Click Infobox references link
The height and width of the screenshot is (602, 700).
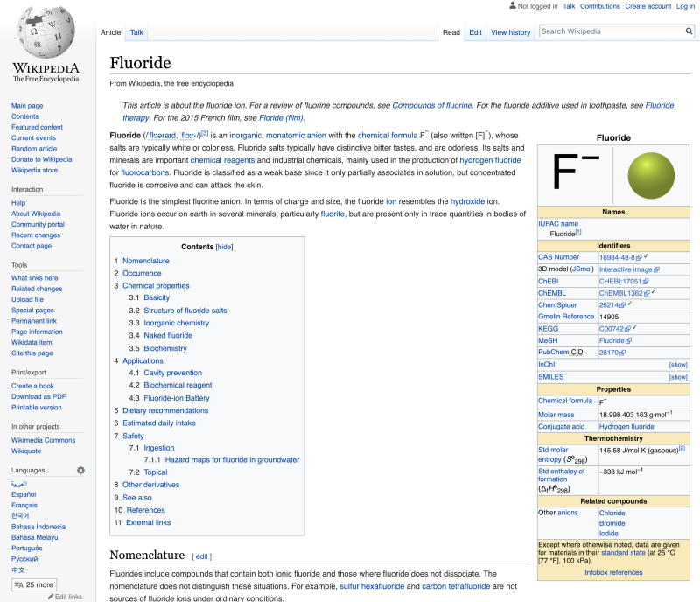tap(613, 573)
